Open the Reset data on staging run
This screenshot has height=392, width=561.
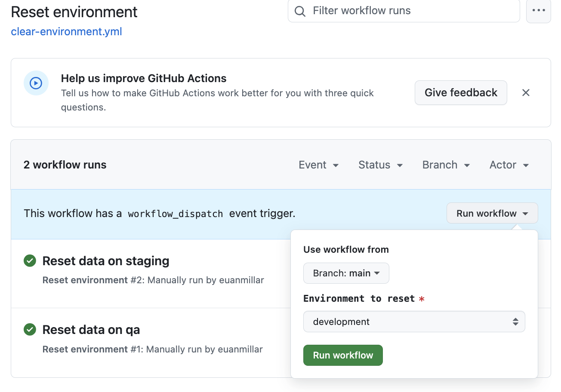[x=105, y=261]
